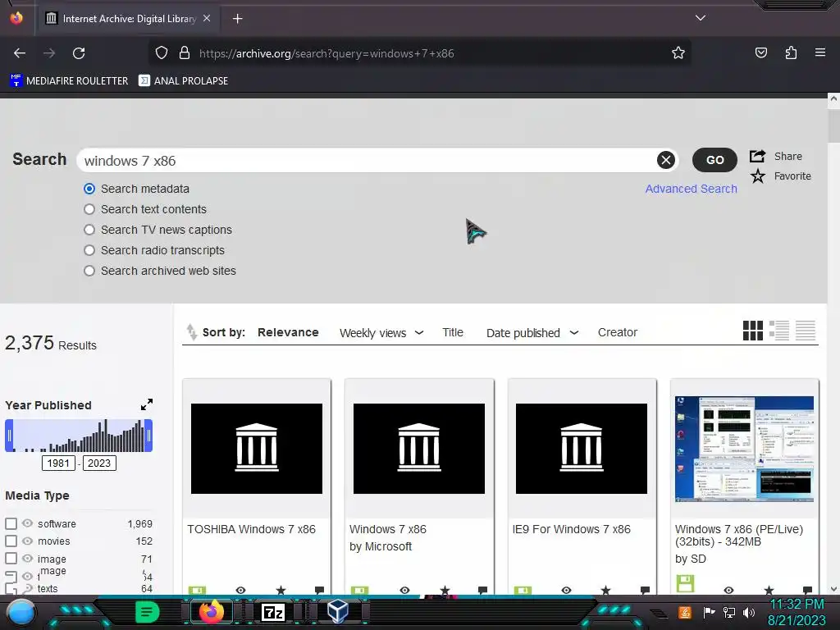Sort results by Relevance
The height and width of the screenshot is (630, 840).
pyautogui.click(x=288, y=332)
